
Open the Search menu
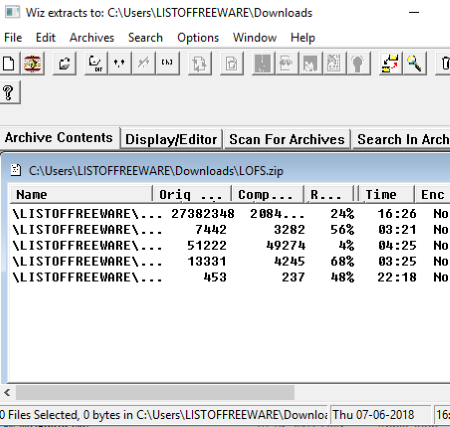[145, 38]
